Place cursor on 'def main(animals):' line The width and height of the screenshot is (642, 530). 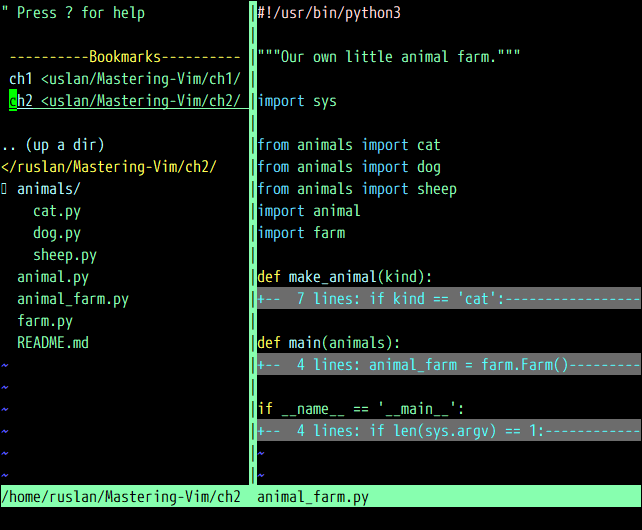click(329, 343)
